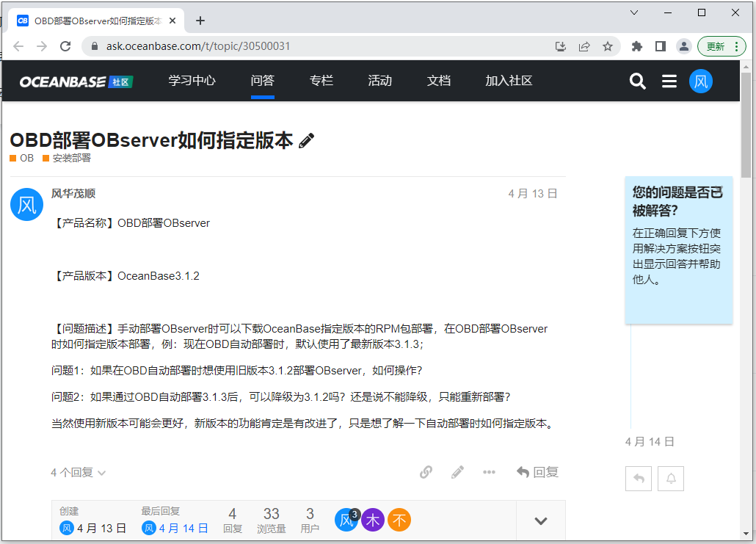Click the browser forward arrow

[42, 46]
